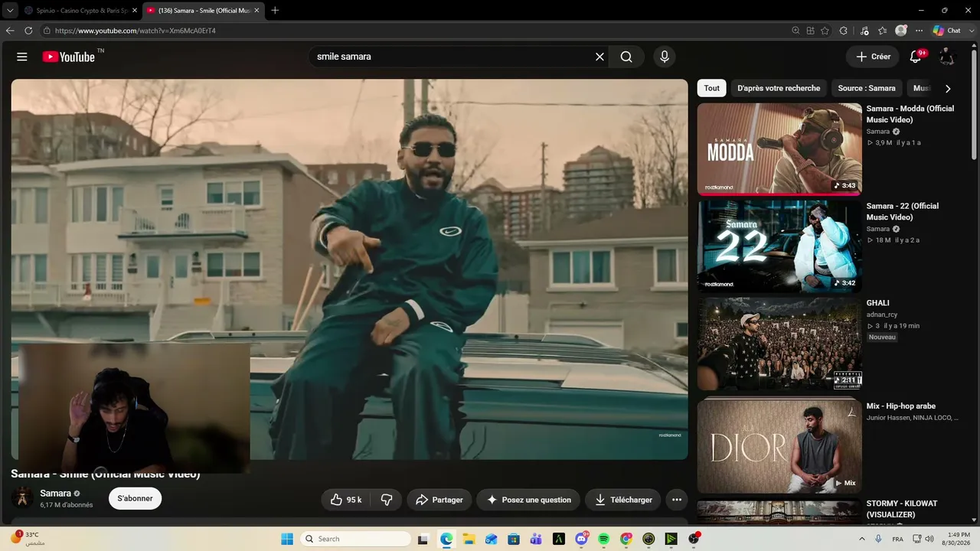
Task: Go back in the browser
Action: pos(10,31)
